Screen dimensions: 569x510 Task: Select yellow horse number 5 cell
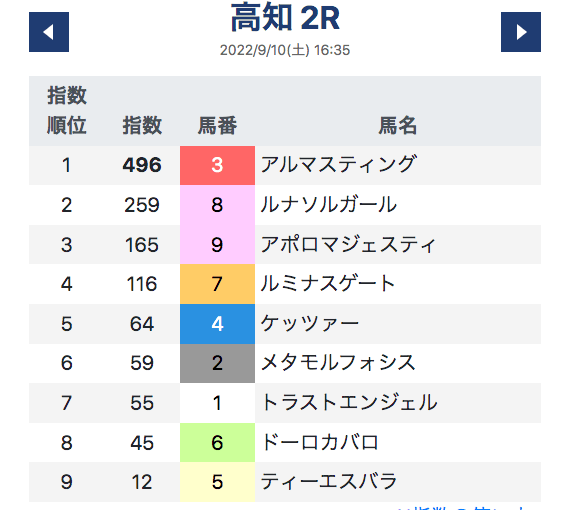pos(217,482)
